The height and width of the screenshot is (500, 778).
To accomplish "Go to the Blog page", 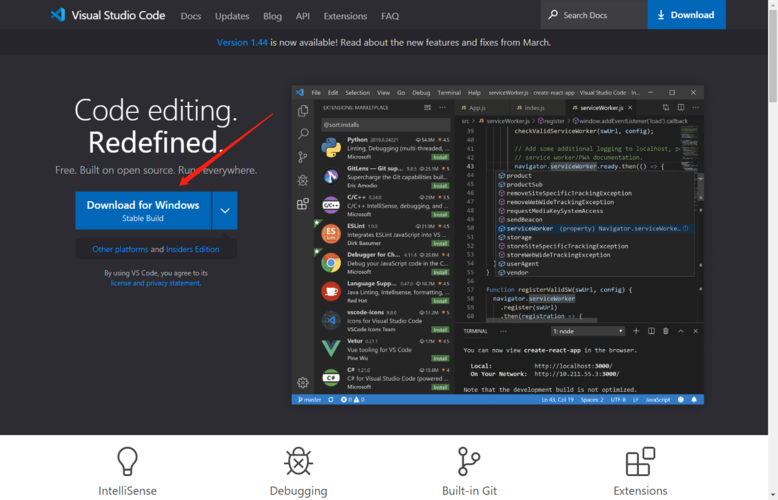I will click(272, 16).
